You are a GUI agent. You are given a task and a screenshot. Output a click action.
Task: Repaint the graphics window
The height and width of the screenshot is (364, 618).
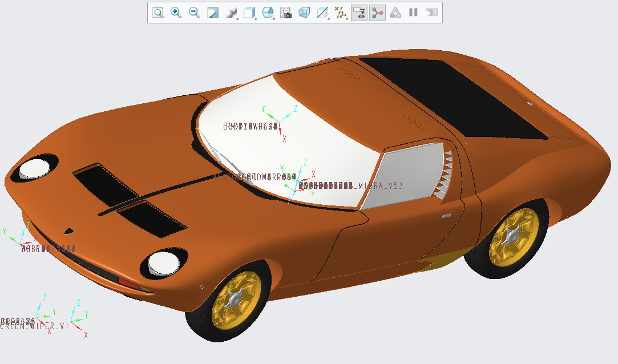(x=213, y=13)
